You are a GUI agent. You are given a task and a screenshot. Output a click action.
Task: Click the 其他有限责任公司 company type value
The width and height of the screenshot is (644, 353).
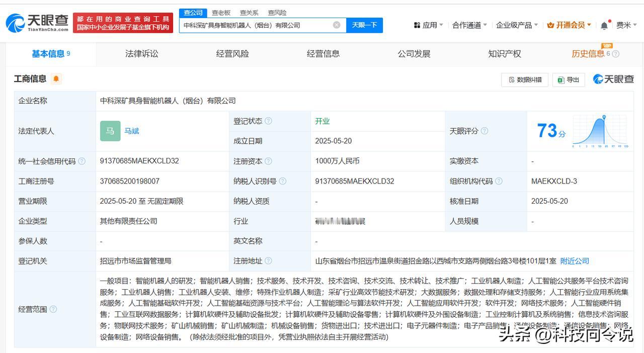point(129,221)
